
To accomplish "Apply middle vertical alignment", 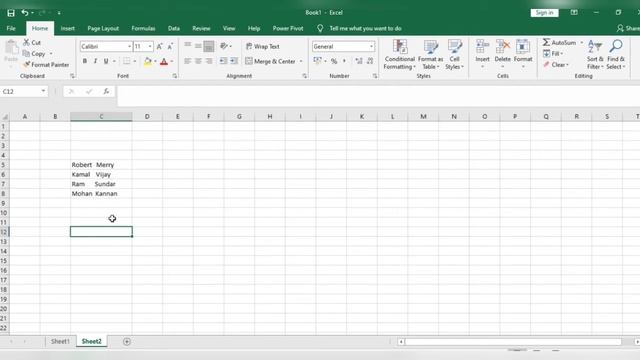I will pos(198,46).
